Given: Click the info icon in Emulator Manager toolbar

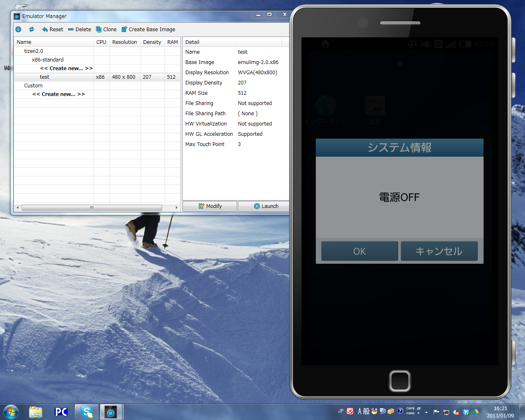Looking at the screenshot, I should pos(18,30).
